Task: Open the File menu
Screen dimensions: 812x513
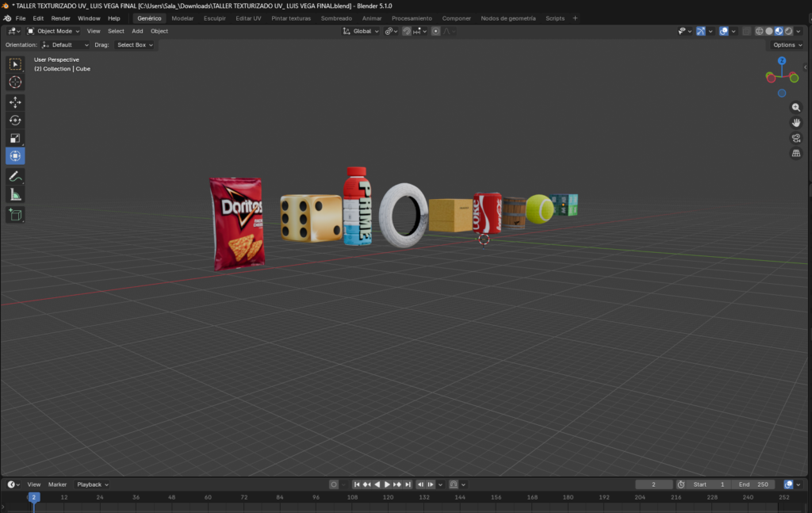Action: (21, 18)
